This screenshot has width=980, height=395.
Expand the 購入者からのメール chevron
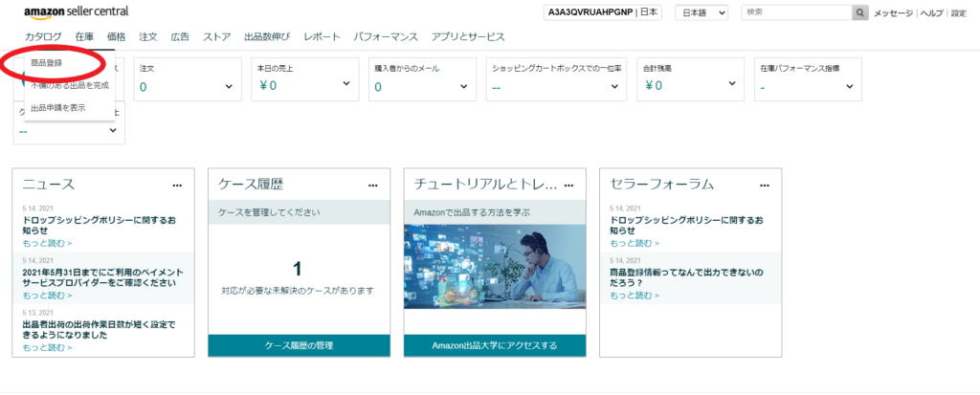pos(464,86)
